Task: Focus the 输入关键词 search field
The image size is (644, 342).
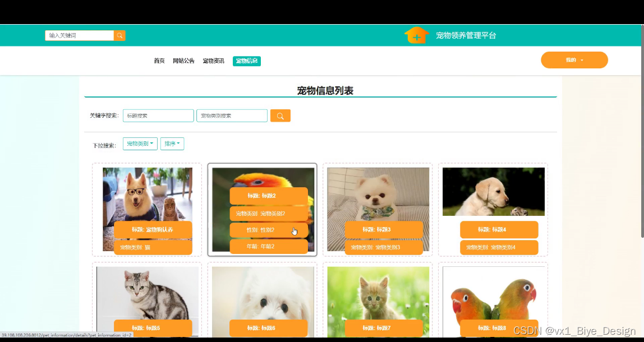Action: pyautogui.click(x=79, y=35)
